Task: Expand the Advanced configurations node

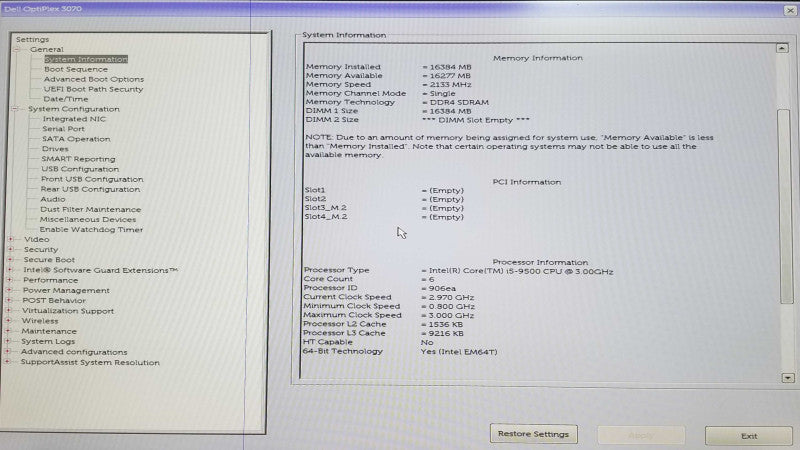Action: pyautogui.click(x=8, y=352)
